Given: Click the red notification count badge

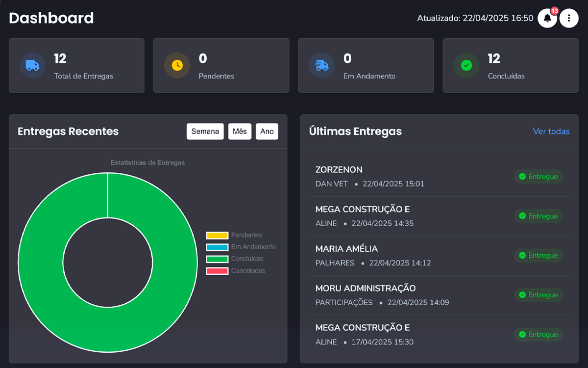Looking at the screenshot, I should [554, 11].
